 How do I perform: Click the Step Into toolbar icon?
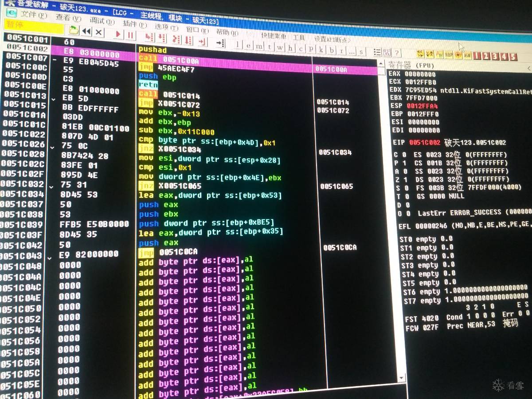149,37
